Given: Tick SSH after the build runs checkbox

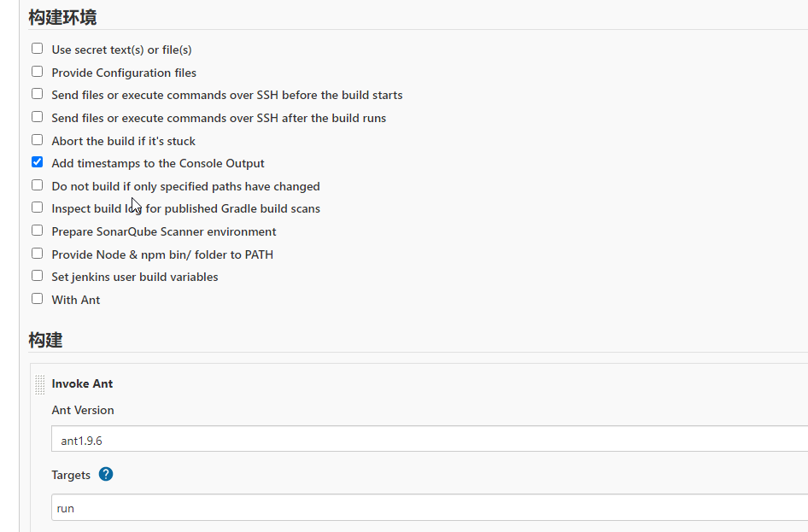Looking at the screenshot, I should pos(37,117).
